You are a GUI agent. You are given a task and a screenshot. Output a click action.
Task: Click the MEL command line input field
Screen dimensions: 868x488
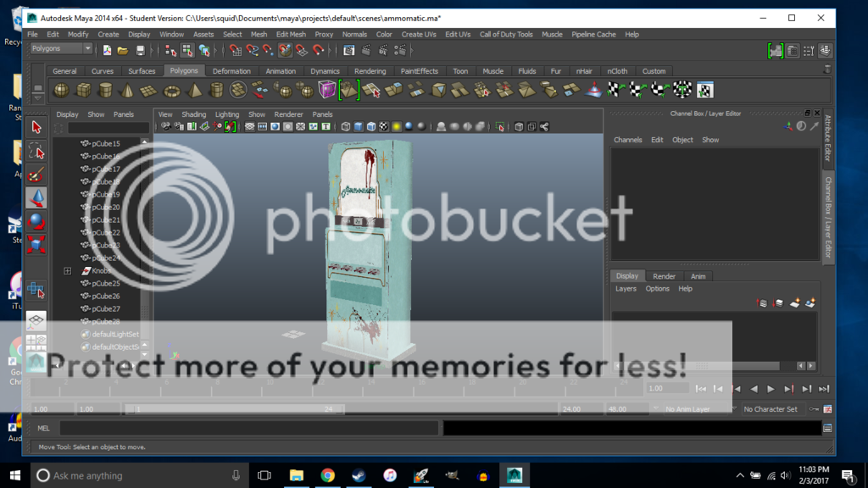tap(249, 428)
